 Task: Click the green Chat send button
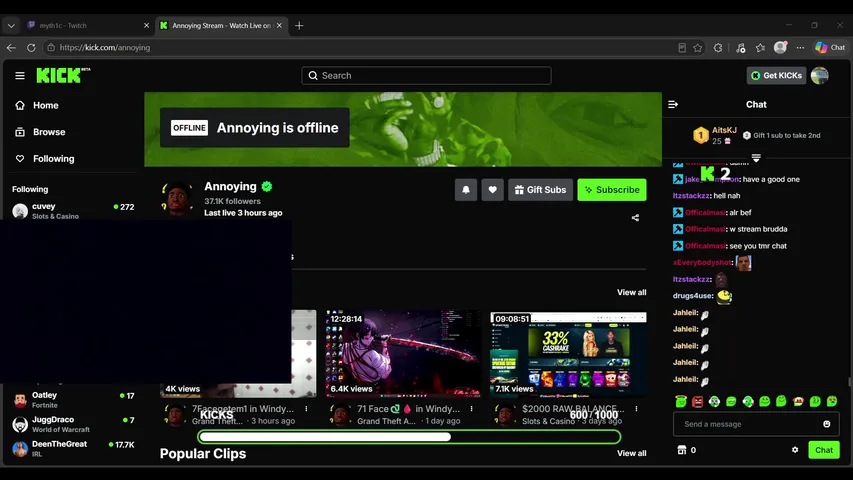pyautogui.click(x=824, y=450)
